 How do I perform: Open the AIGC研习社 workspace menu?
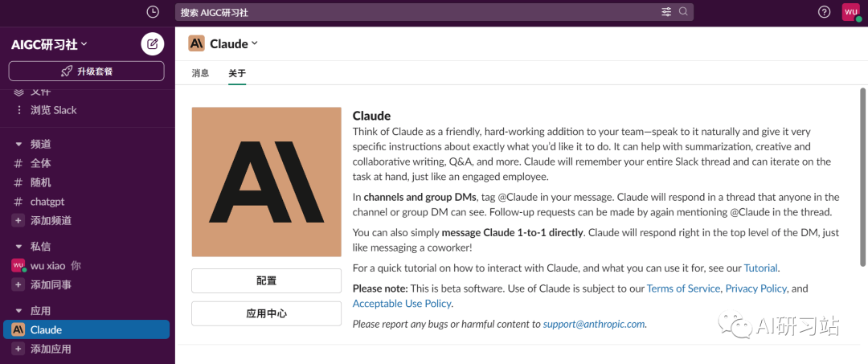[x=49, y=44]
